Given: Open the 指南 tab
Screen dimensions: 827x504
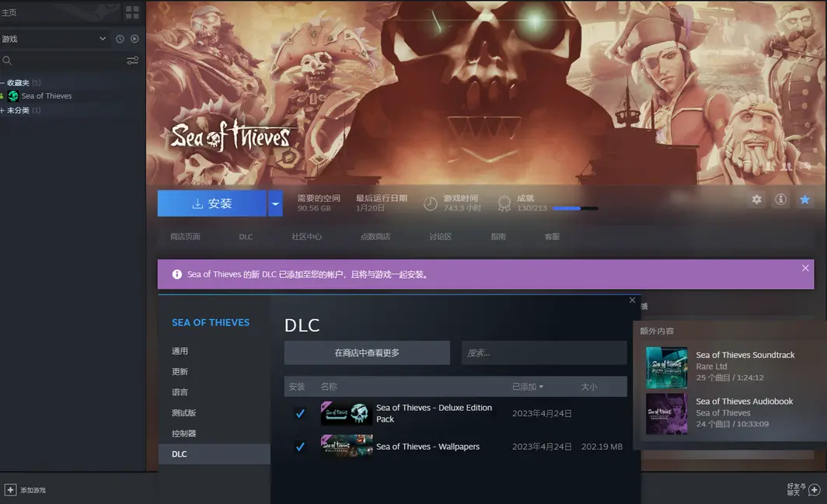Looking at the screenshot, I should click(498, 237).
